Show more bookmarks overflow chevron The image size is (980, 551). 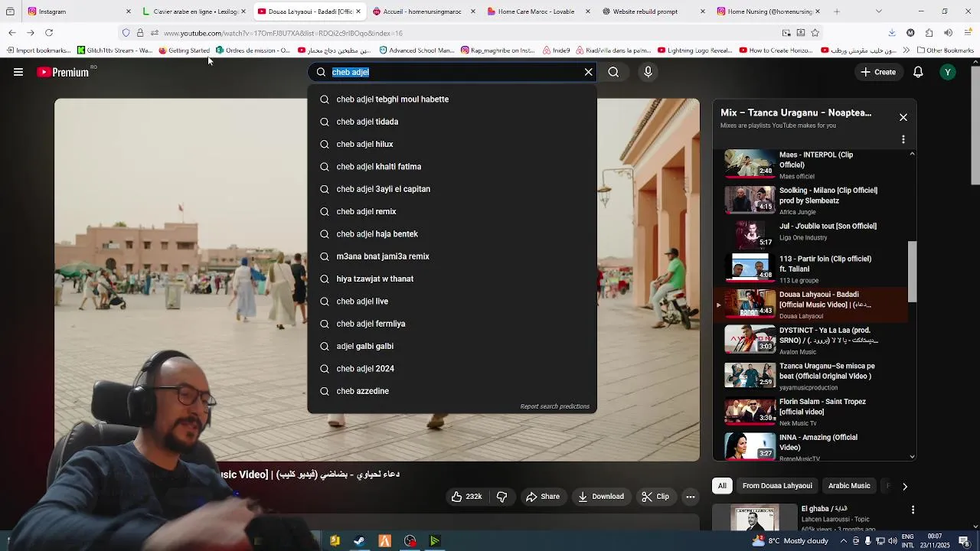[x=906, y=51]
